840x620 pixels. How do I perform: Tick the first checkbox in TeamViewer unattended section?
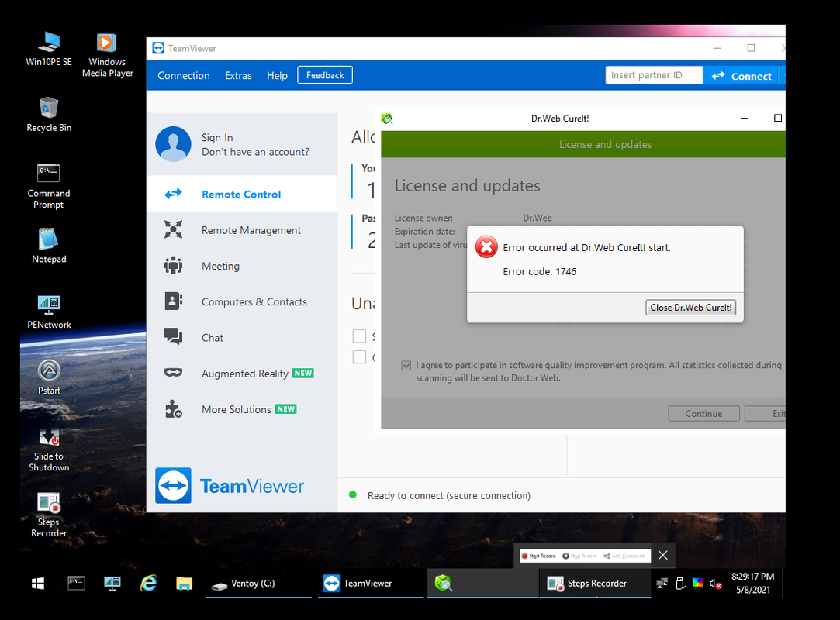359,336
